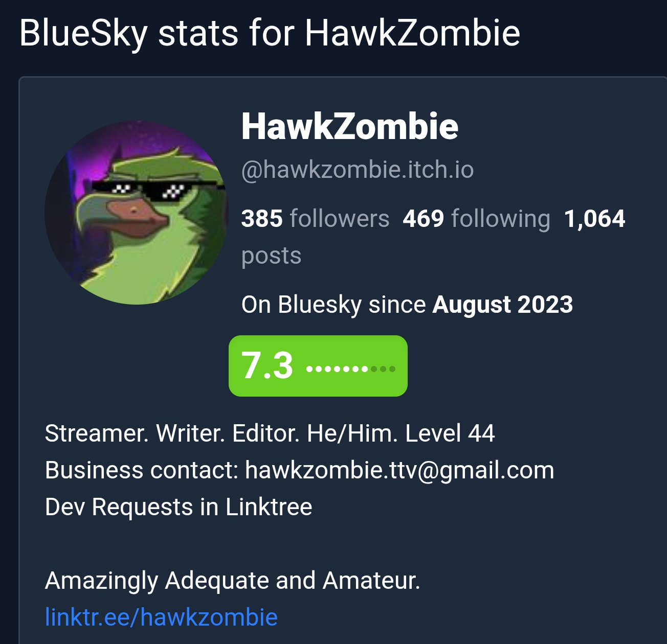Click 'Amazingly Adequate and Amateur.' bio line
Image resolution: width=667 pixels, height=644 pixels.
tap(233, 581)
